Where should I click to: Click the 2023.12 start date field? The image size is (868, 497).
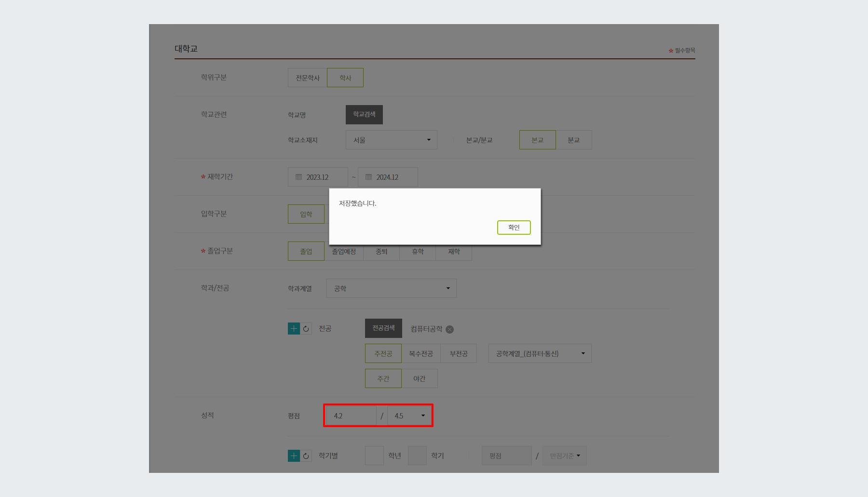click(x=318, y=177)
